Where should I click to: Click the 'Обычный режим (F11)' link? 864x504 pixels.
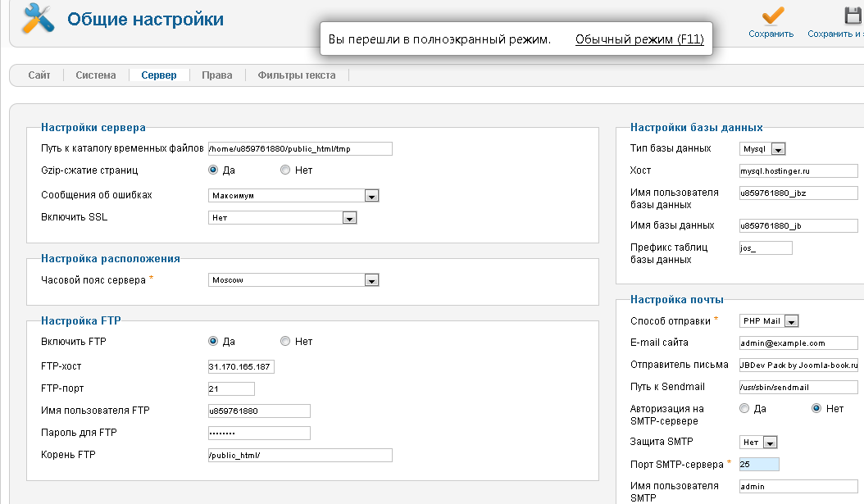pyautogui.click(x=639, y=39)
